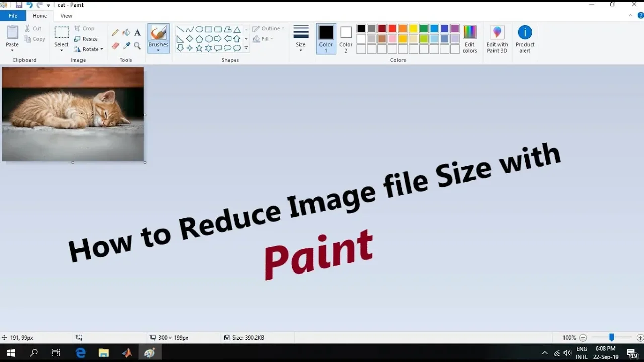Choose the Triangle shape
644x362 pixels.
coord(237,29)
